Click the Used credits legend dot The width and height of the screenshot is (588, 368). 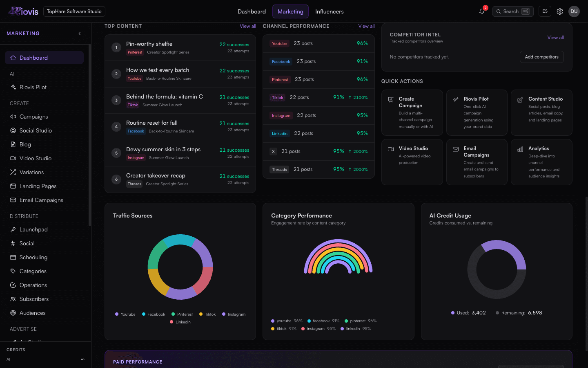pyautogui.click(x=453, y=313)
